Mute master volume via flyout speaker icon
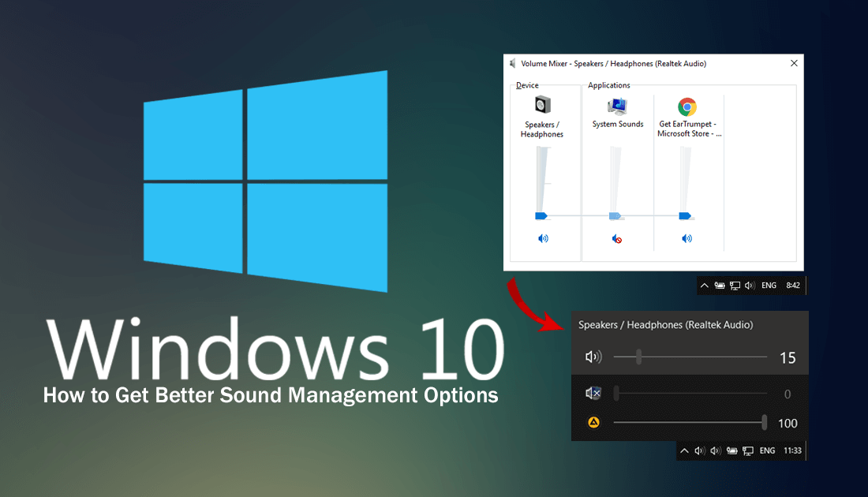Image resolution: width=868 pixels, height=497 pixels. pos(593,357)
